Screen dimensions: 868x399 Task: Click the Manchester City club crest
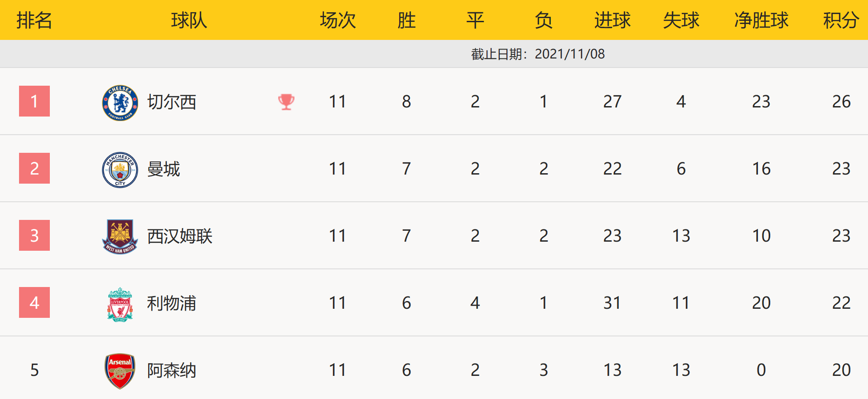click(120, 170)
